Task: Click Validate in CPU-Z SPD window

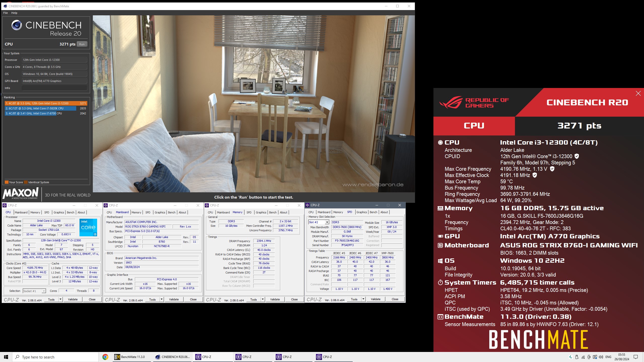Action: coord(376,299)
